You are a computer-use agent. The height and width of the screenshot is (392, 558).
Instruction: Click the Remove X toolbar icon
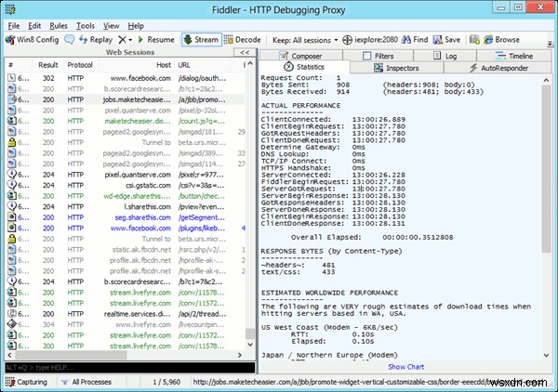point(122,39)
